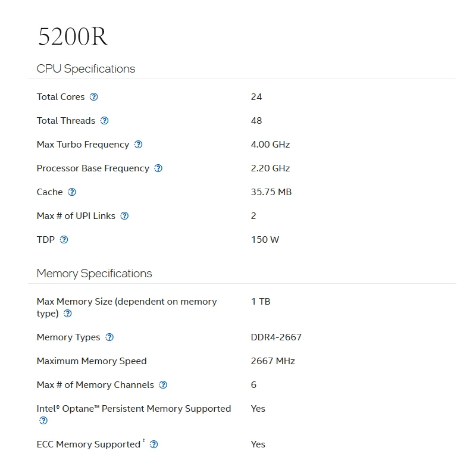
Task: Open the TDP help icon
Action: [x=64, y=240]
